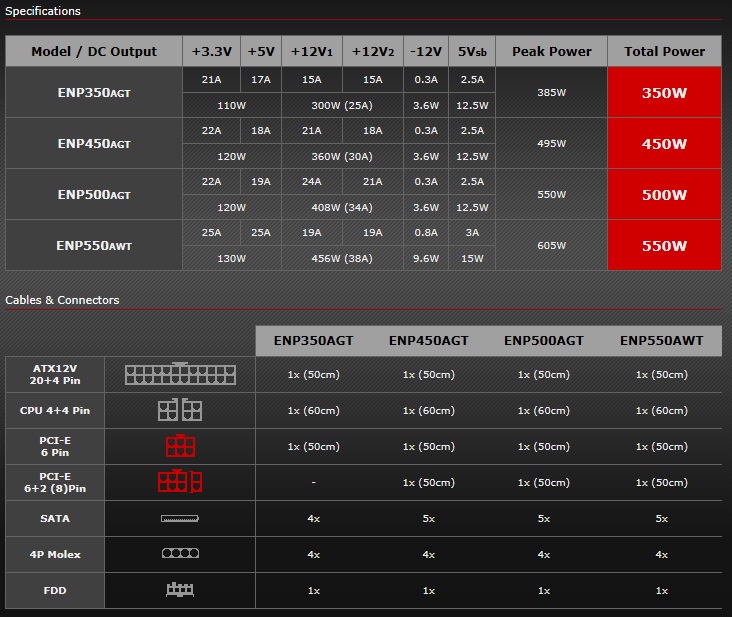The height and width of the screenshot is (617, 732).
Task: Click the red PCI-E 6 pin connector icon
Action: click(x=180, y=446)
